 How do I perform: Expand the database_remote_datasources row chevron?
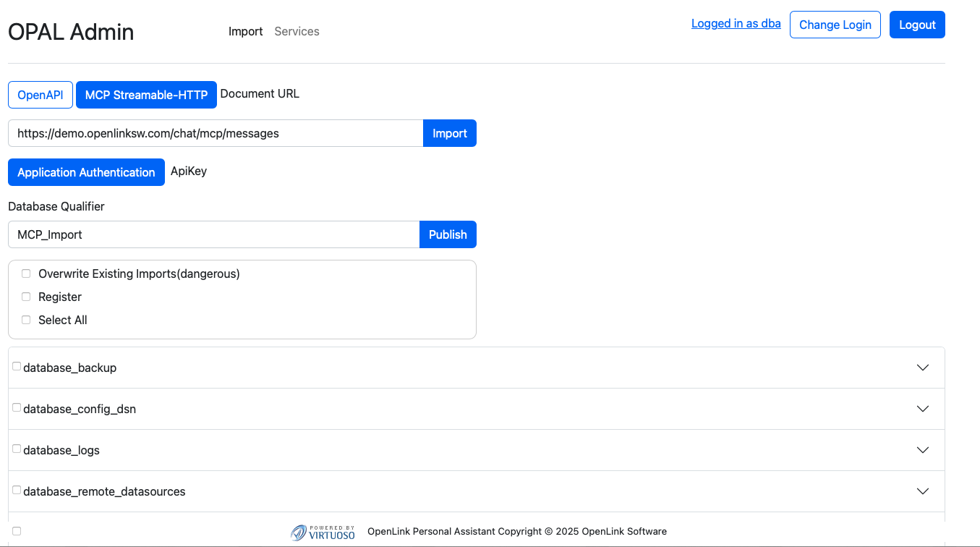tap(923, 491)
